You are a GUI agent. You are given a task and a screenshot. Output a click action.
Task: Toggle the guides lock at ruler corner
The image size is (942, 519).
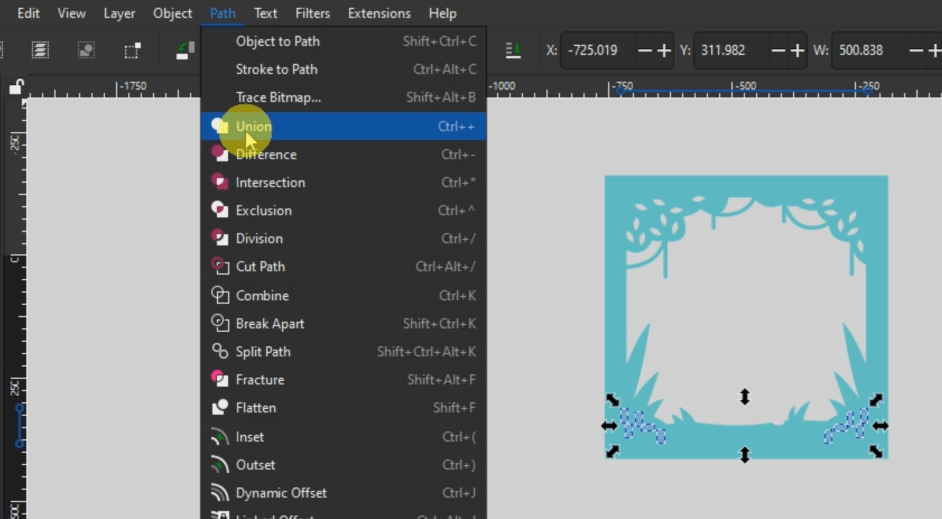coord(15,87)
